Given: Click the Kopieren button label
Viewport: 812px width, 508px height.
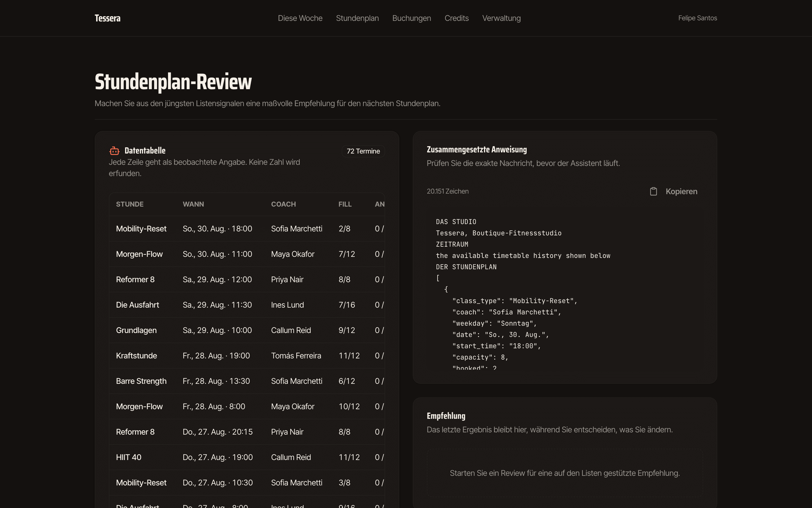Looking at the screenshot, I should pos(681,192).
